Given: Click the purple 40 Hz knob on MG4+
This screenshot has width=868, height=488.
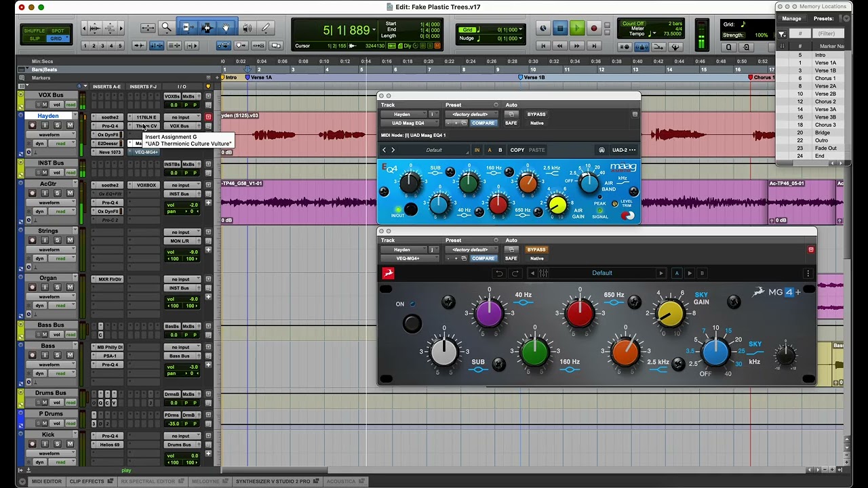Looking at the screenshot, I should pyautogui.click(x=489, y=313).
